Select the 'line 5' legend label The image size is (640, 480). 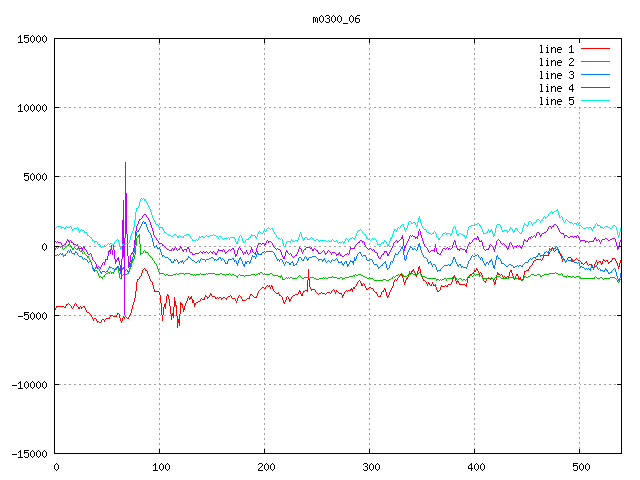coord(556,101)
